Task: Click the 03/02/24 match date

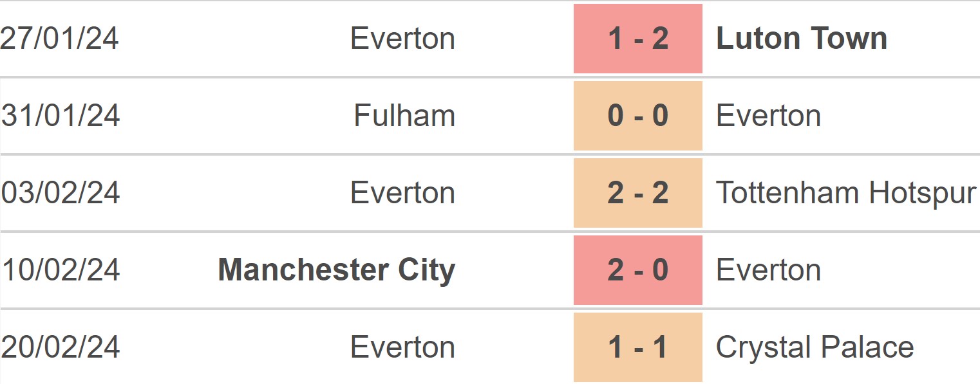Action: click(x=61, y=193)
